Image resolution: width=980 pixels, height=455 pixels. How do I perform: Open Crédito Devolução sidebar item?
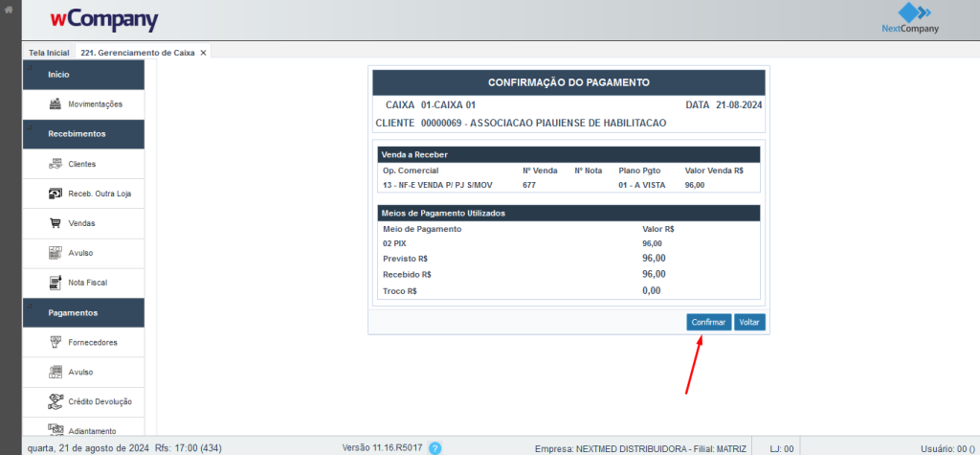(x=100, y=401)
